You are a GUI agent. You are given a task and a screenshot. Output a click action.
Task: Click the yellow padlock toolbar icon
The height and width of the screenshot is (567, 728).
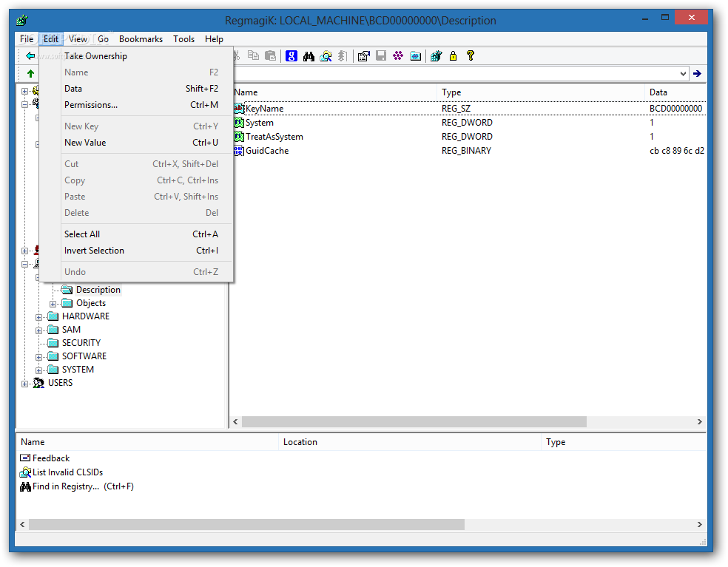point(453,56)
